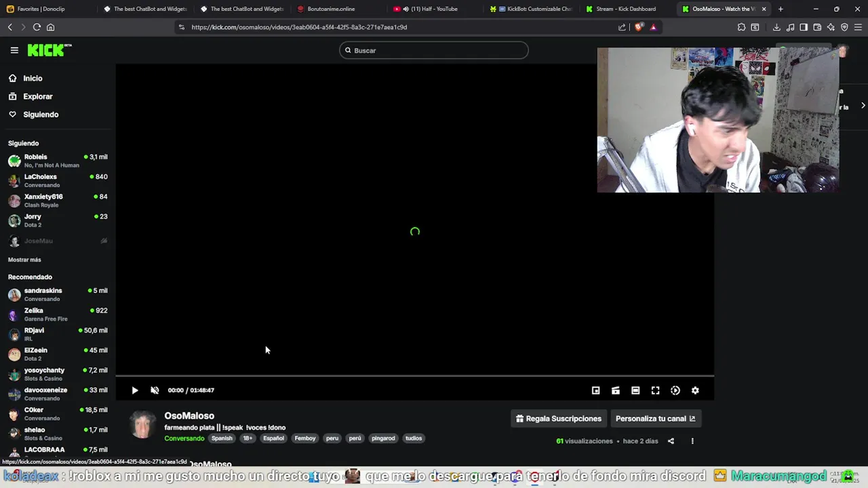Image resolution: width=868 pixels, height=488 pixels.
Task: Click the Buscar search field
Action: (x=433, y=50)
